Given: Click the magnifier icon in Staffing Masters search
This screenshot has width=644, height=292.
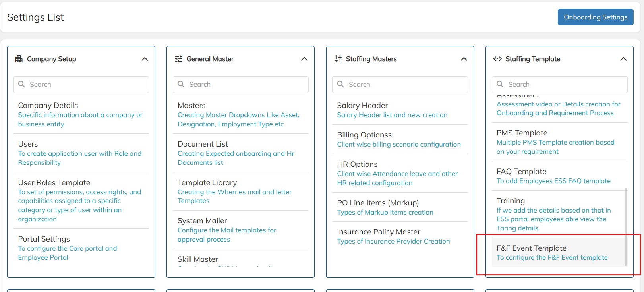Looking at the screenshot, I should click(x=340, y=84).
